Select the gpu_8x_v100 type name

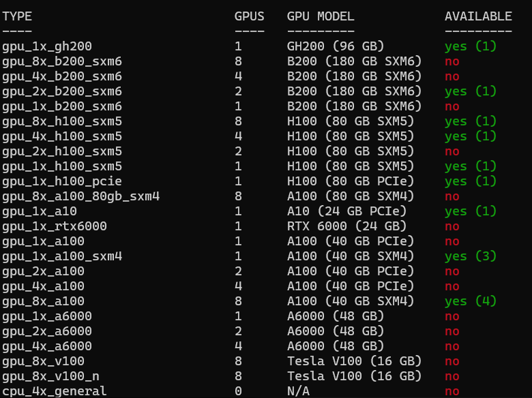pos(43,361)
